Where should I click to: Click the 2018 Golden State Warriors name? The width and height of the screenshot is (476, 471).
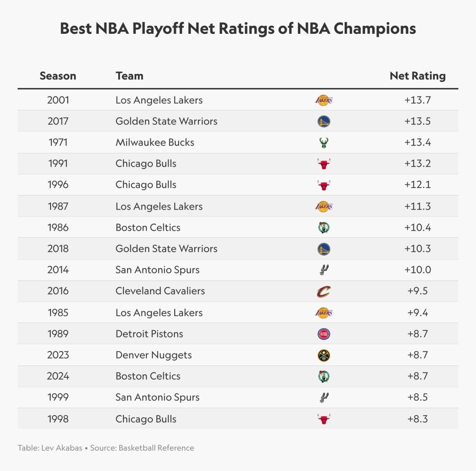166,249
